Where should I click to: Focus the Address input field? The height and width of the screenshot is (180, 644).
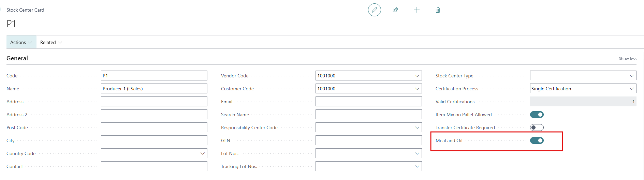(x=154, y=102)
